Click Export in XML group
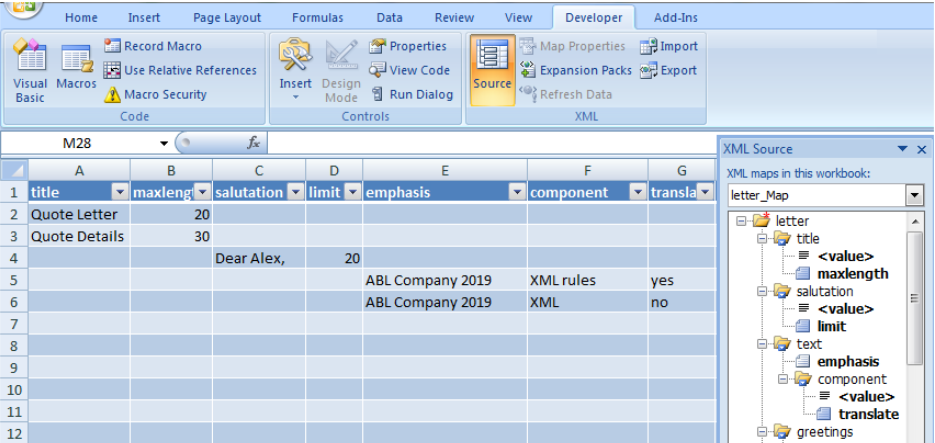The width and height of the screenshot is (935, 443). coord(668,70)
